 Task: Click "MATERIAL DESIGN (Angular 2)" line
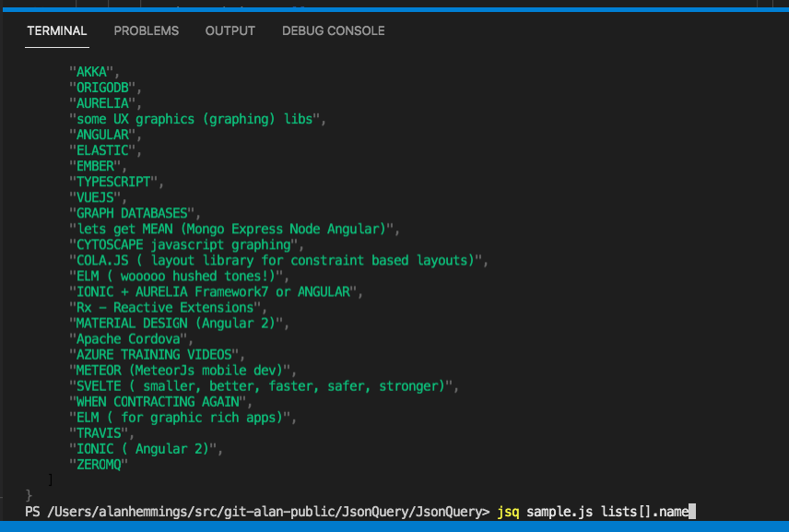pos(179,323)
